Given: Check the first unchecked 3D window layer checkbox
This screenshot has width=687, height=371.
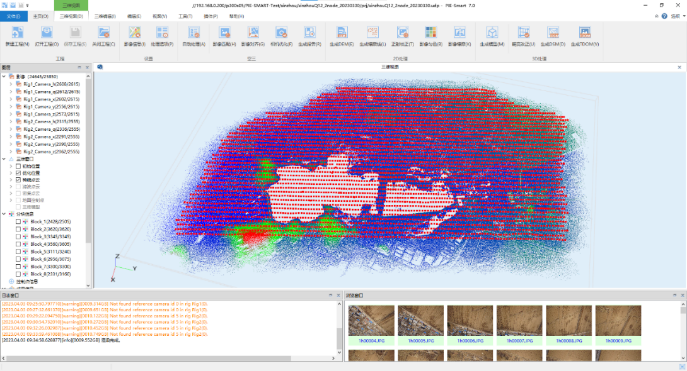Looking at the screenshot, I should click(x=18, y=166).
